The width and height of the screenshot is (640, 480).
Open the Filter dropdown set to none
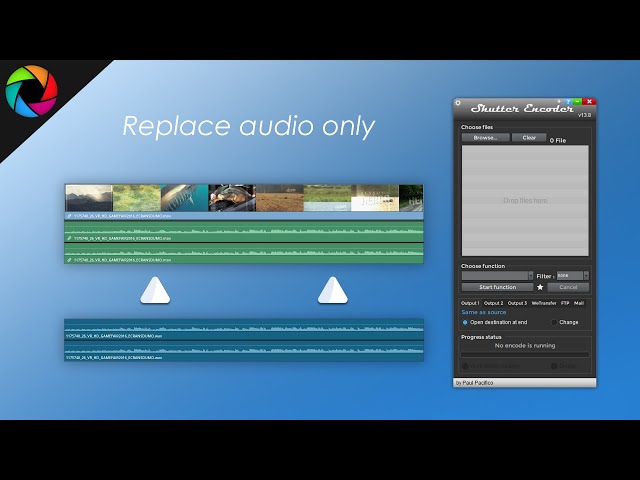[573, 276]
